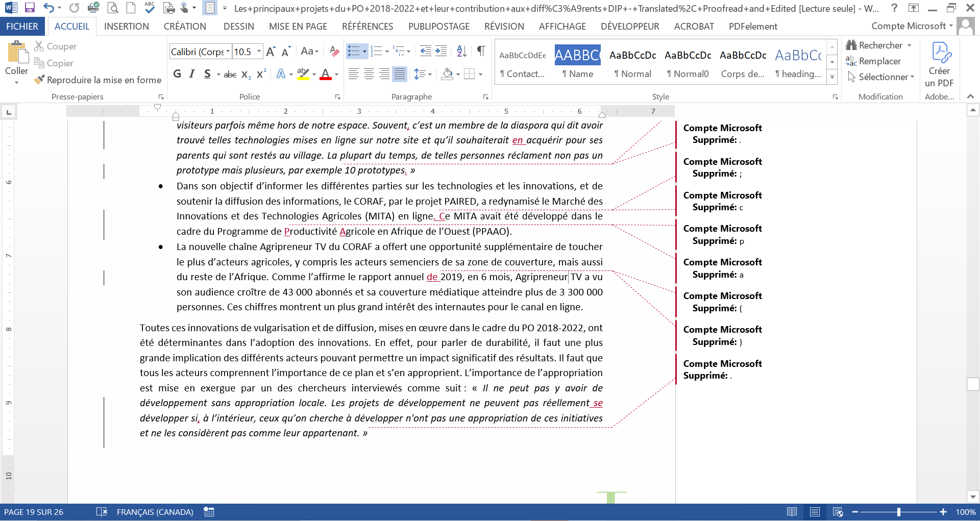Image resolution: width=980 pixels, height=521 pixels.
Task: Open the Police font dialog launcher
Action: (337, 96)
